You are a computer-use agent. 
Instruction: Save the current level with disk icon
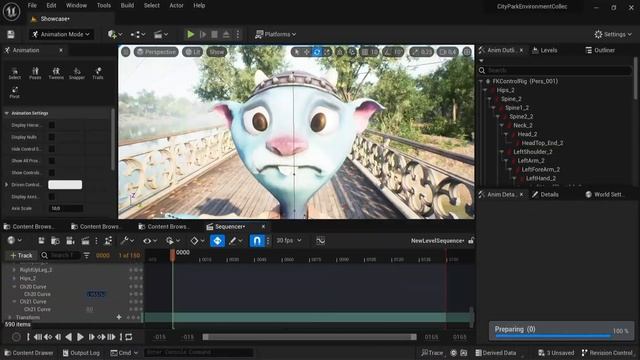pos(11,34)
